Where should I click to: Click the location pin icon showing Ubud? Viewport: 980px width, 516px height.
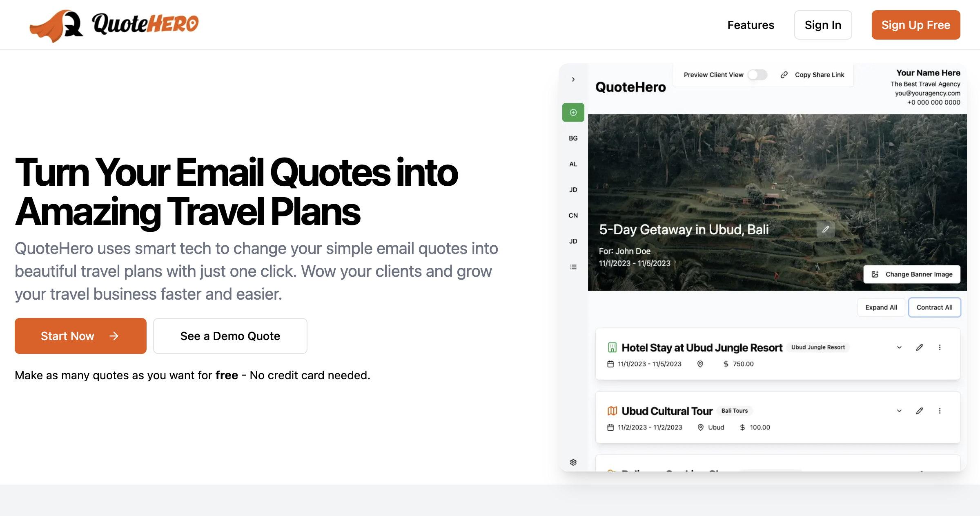pyautogui.click(x=700, y=427)
